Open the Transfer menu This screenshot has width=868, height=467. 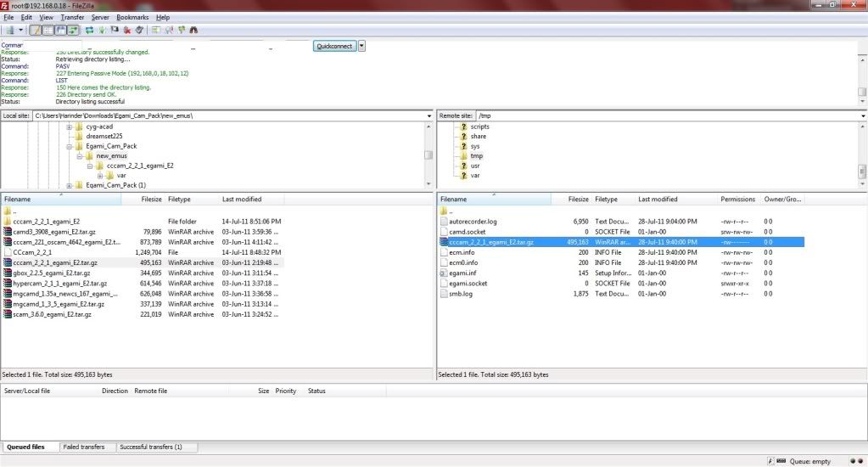tap(72, 17)
